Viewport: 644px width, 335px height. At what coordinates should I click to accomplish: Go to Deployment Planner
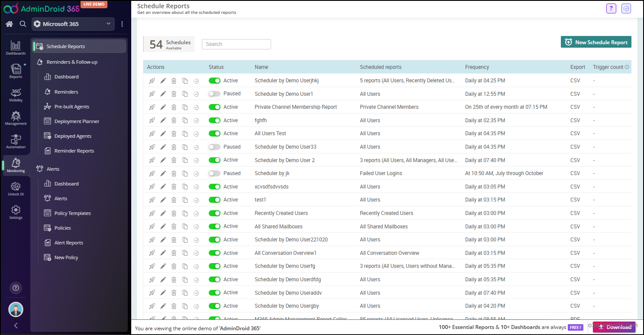pyautogui.click(x=77, y=121)
